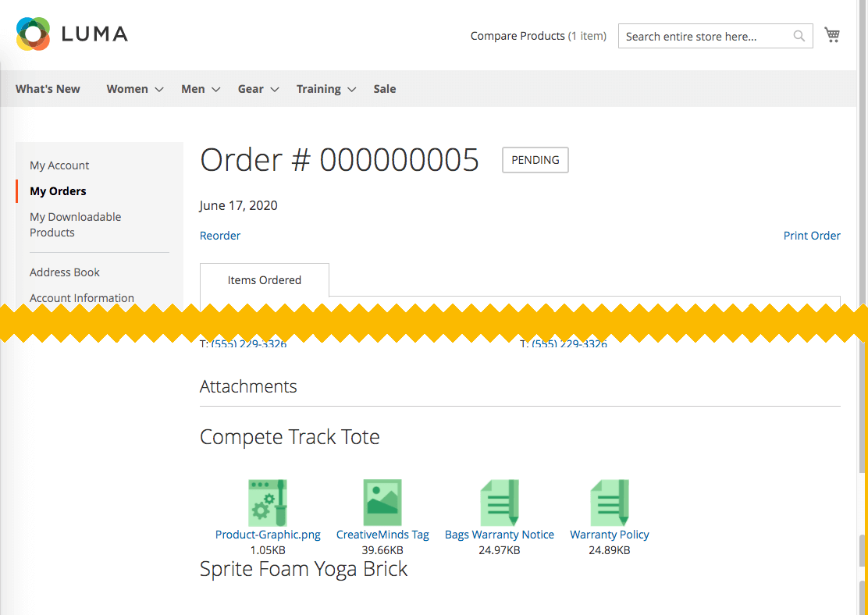The image size is (868, 615).
Task: Click the search magnifier icon
Action: point(799,36)
